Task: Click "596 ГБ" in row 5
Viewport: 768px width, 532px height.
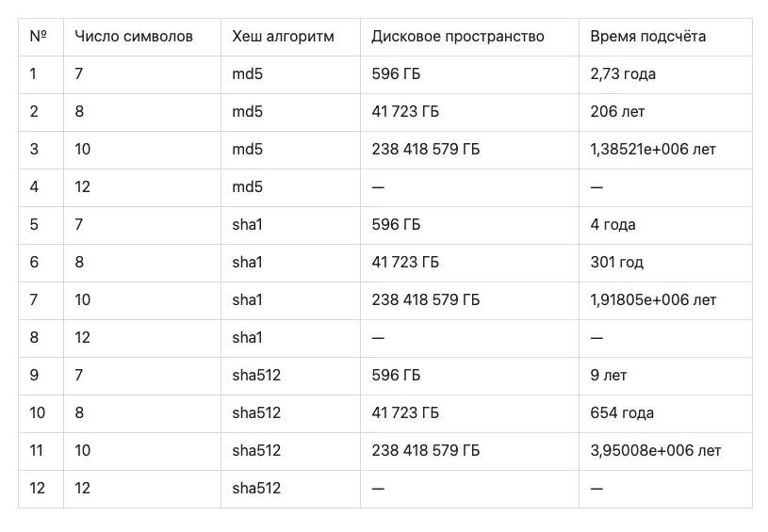Action: 396,225
